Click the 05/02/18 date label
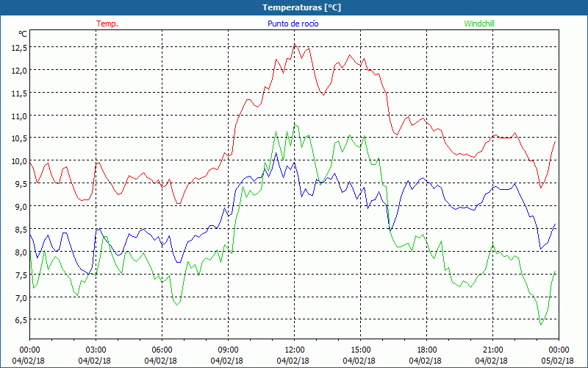The height and width of the screenshot is (368, 588). click(x=557, y=361)
